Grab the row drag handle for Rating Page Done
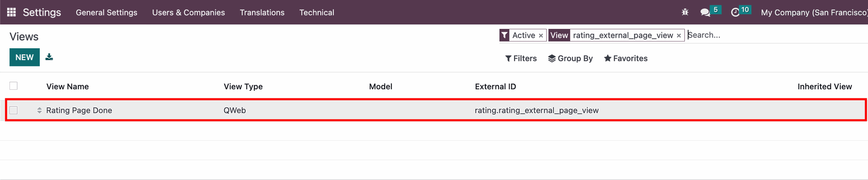 [39, 111]
